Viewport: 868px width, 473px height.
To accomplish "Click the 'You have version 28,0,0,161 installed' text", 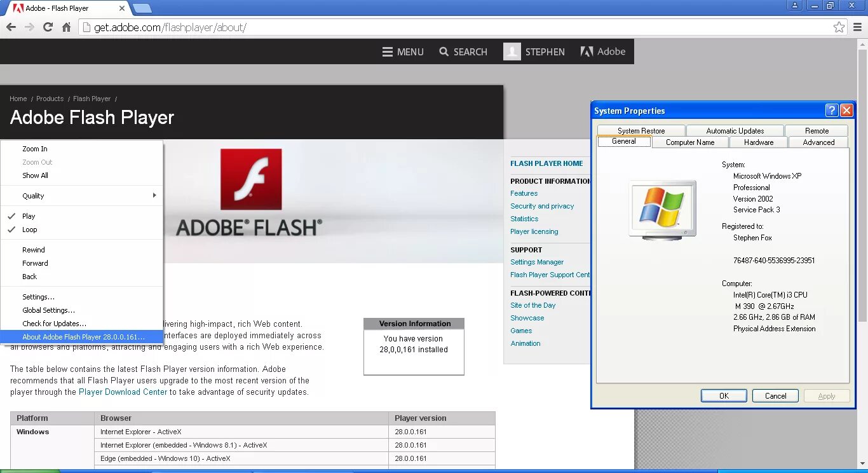I will (x=414, y=344).
